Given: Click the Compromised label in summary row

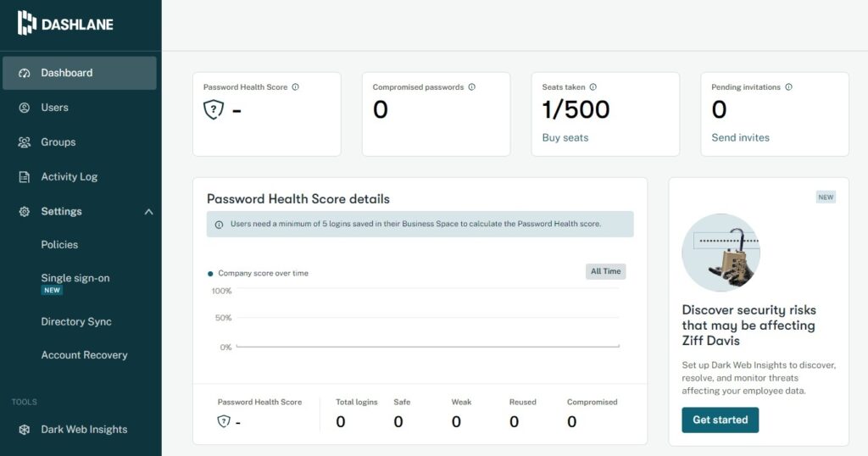Looking at the screenshot, I should [592, 403].
